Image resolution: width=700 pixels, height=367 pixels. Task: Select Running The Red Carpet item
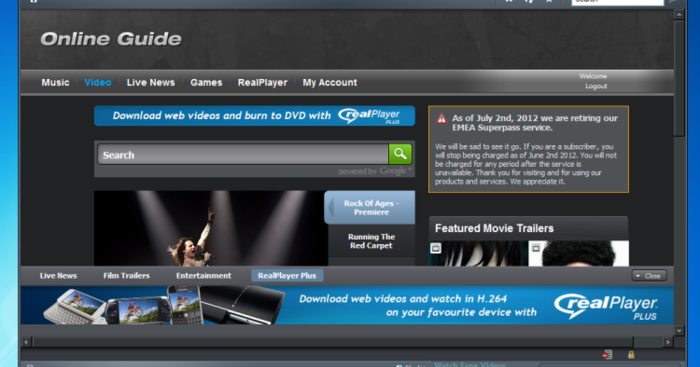pos(371,241)
